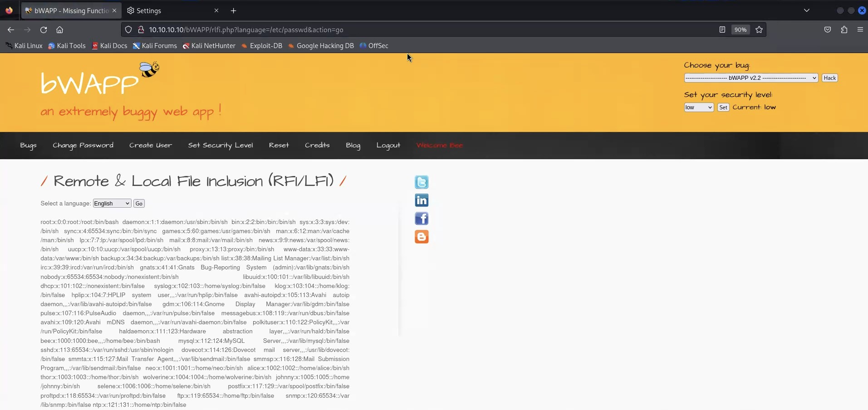Open the Choose your bug dropdown
Image resolution: width=868 pixels, height=410 pixels.
751,78
